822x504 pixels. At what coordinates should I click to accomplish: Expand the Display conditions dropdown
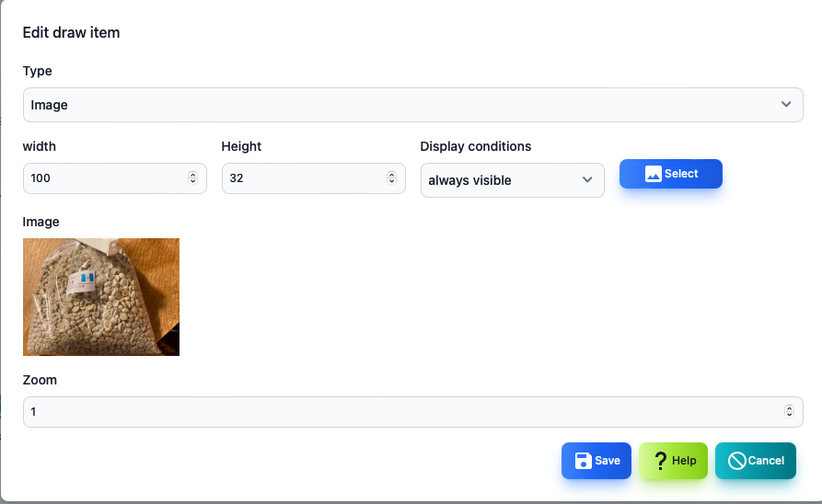(512, 180)
